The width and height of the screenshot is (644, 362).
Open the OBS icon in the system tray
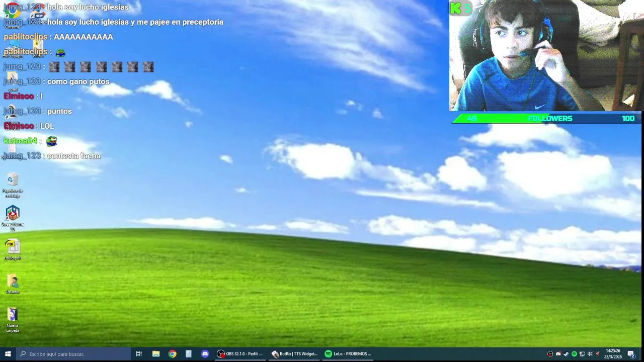pos(550,354)
